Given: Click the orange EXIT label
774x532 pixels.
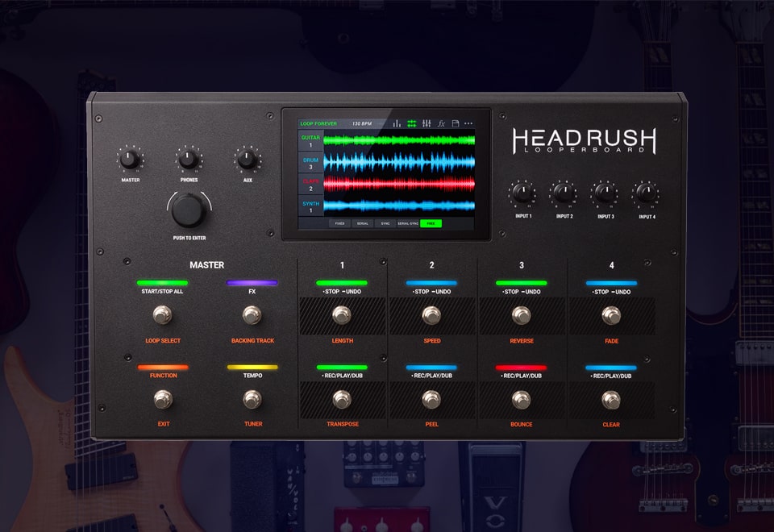Looking at the screenshot, I should point(164,424).
